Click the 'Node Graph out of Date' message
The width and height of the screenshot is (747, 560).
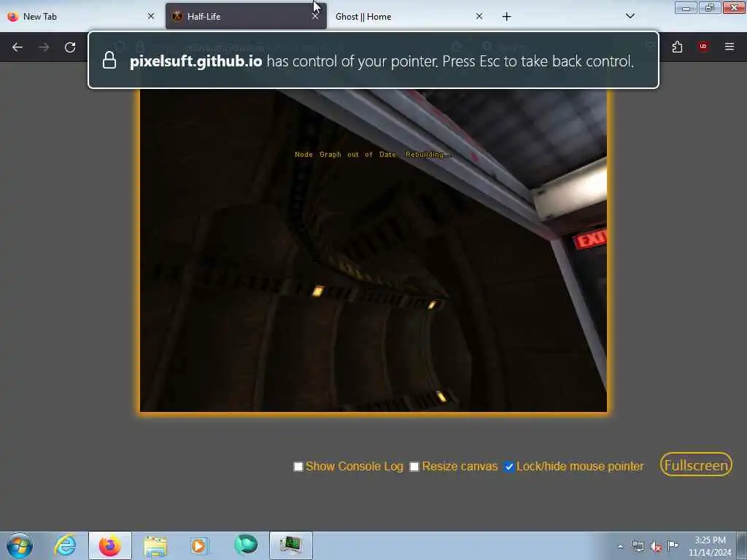click(x=373, y=155)
